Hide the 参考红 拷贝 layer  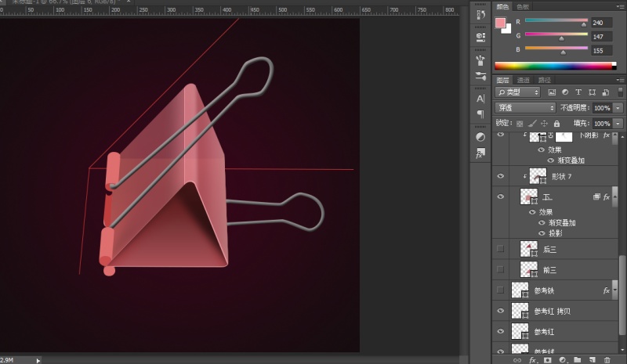(x=500, y=311)
